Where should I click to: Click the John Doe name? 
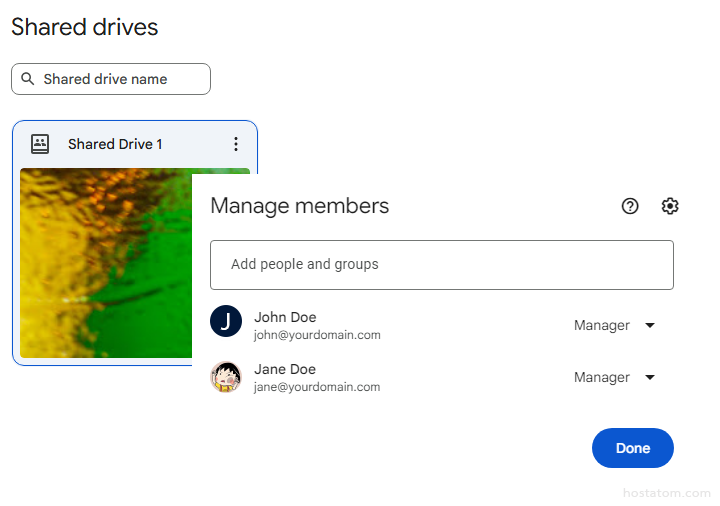(285, 317)
